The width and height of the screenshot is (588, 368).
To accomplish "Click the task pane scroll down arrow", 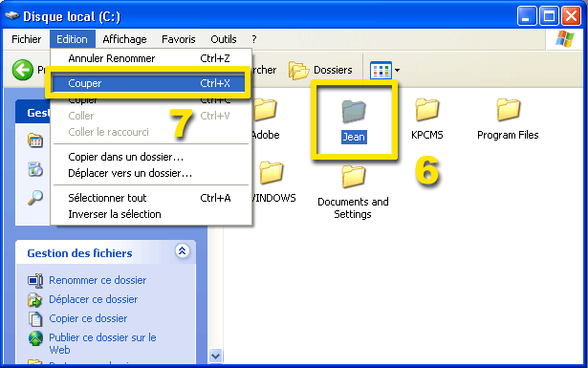I will (216, 356).
